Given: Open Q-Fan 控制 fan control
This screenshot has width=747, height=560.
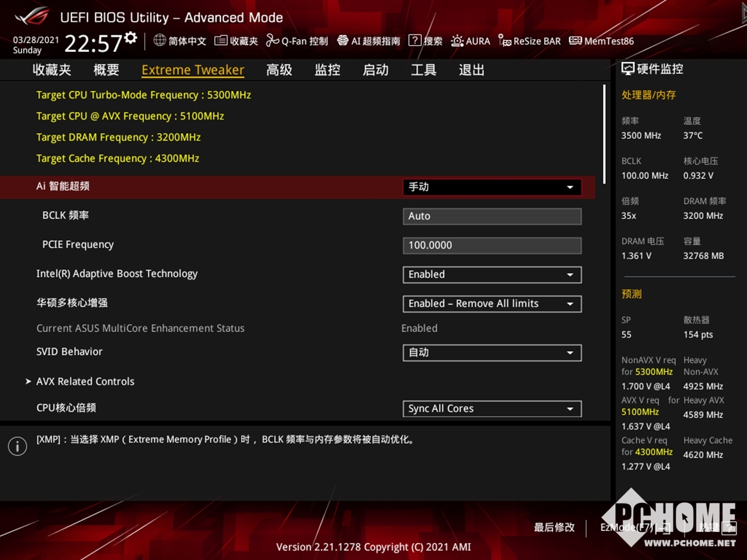Looking at the screenshot, I should [297, 41].
